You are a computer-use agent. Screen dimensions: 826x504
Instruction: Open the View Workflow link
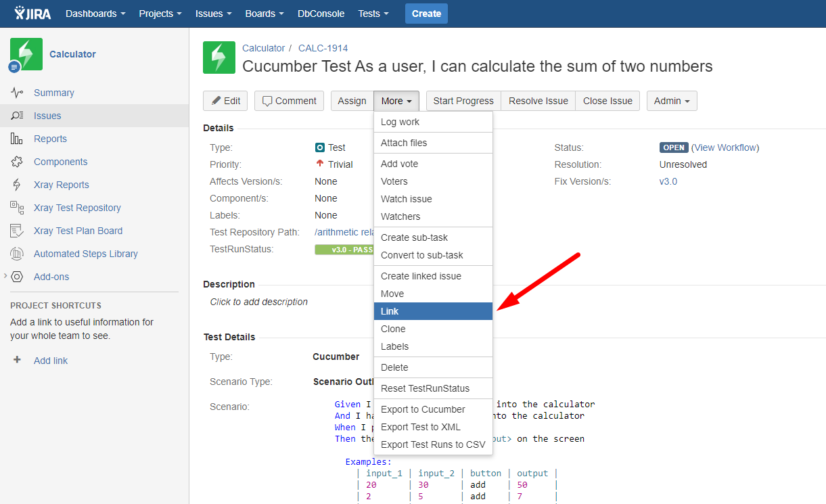[x=726, y=147]
